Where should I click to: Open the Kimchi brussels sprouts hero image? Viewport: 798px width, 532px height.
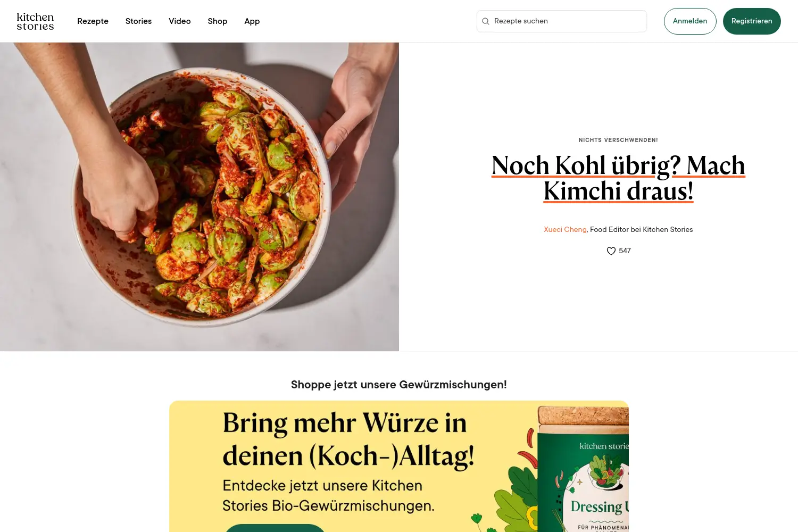pos(199,197)
